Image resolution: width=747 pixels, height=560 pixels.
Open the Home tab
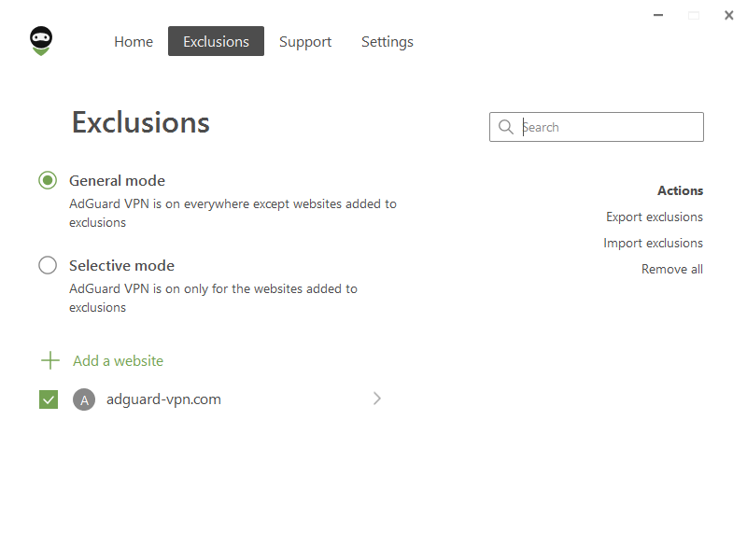134,41
